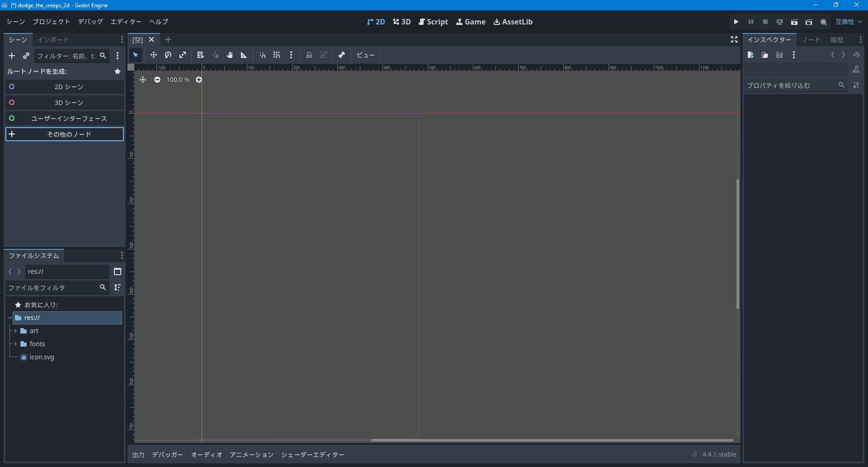Choose その他のノード to add
The height and width of the screenshot is (467, 868).
point(65,134)
